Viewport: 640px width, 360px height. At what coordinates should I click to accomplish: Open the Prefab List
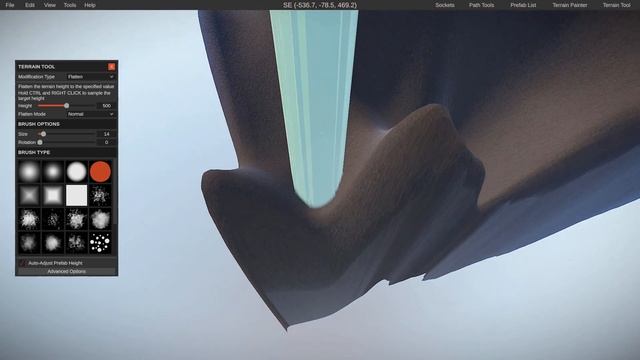tap(523, 5)
